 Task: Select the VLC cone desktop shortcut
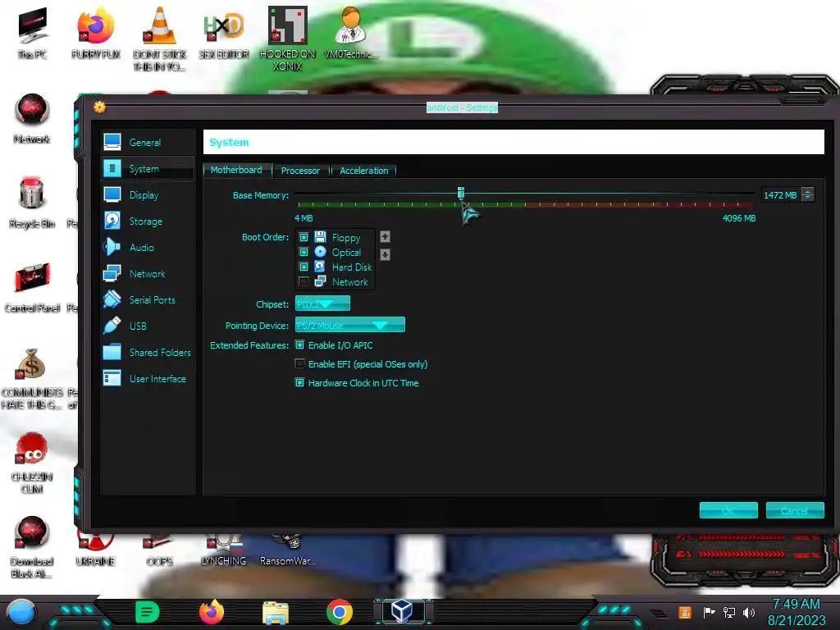coord(160,39)
